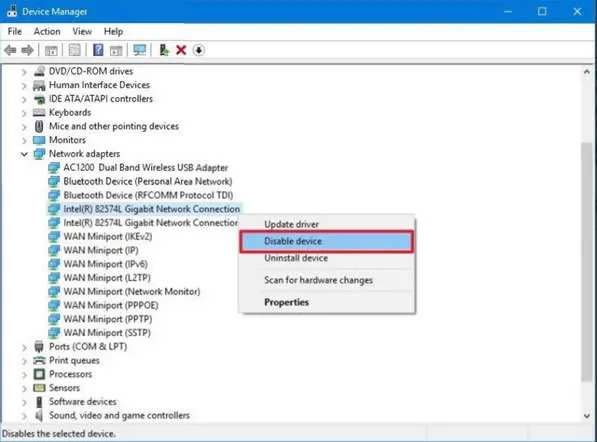This screenshot has height=442, width=597.
Task: Click the Show/Hide console tree toolbar icon
Action: pyautogui.click(x=51, y=50)
